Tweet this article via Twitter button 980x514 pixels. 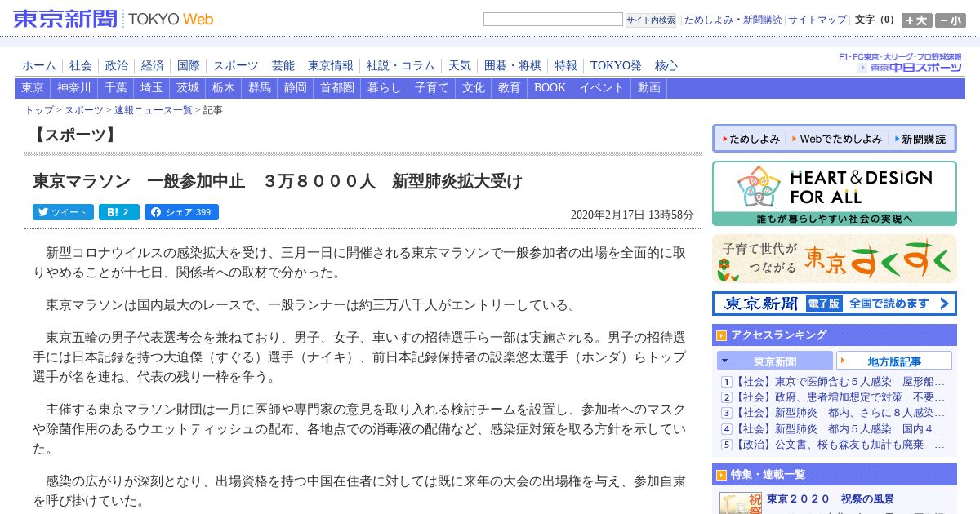pyautogui.click(x=63, y=212)
